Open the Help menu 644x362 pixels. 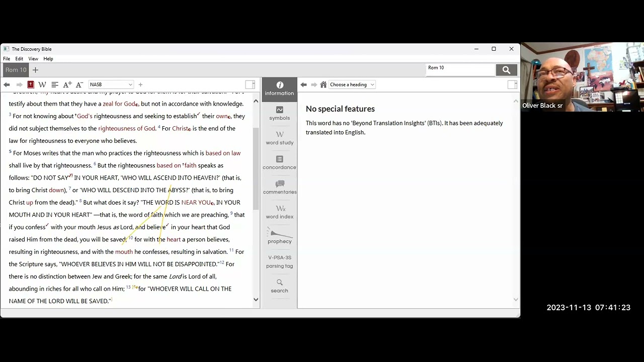[x=48, y=59]
